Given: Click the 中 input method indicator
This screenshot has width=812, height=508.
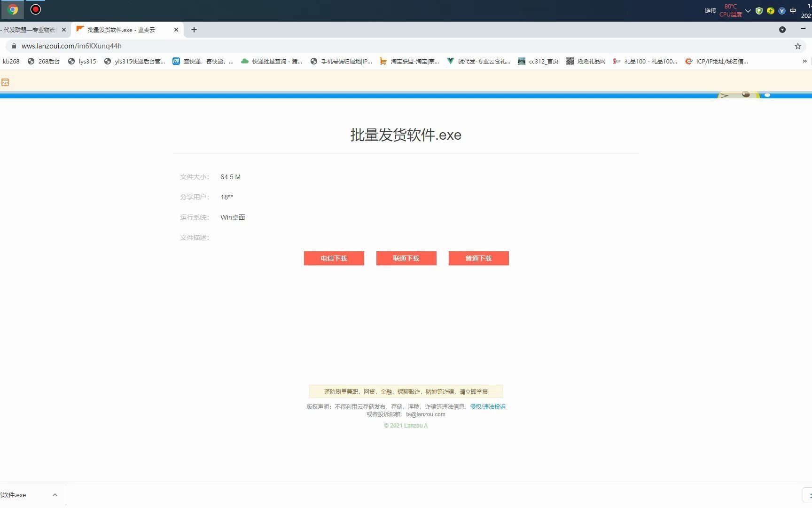Looking at the screenshot, I should 793,11.
